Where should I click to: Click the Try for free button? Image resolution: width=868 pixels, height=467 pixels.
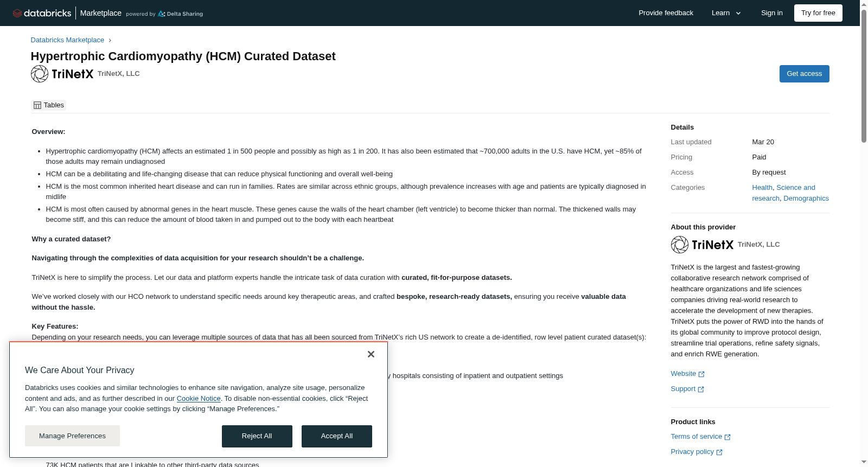pyautogui.click(x=818, y=13)
